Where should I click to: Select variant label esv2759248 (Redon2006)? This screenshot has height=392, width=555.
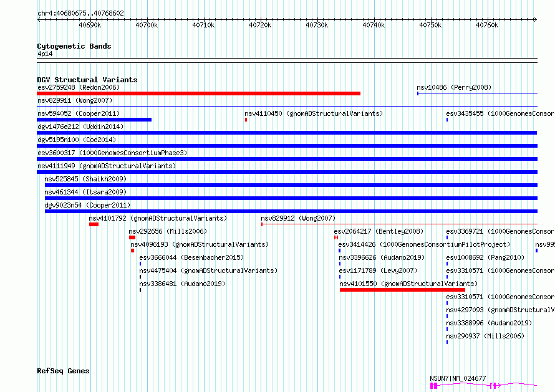(79, 87)
